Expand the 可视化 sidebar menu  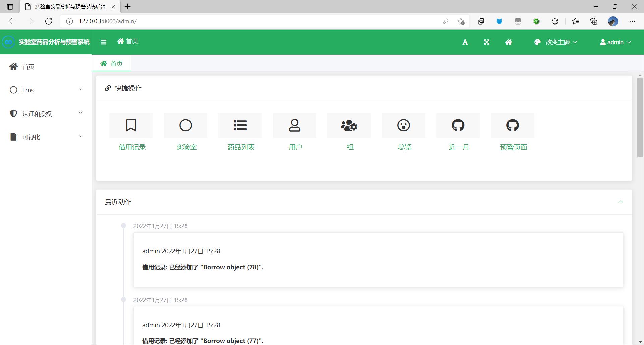point(46,137)
